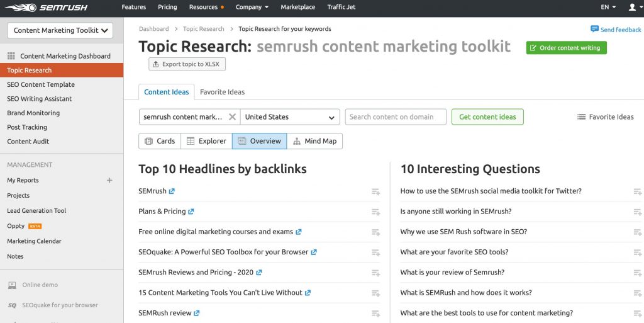Viewport: 644px width, 323px height.
Task: Open the Content Ideas tab
Action: point(166,92)
